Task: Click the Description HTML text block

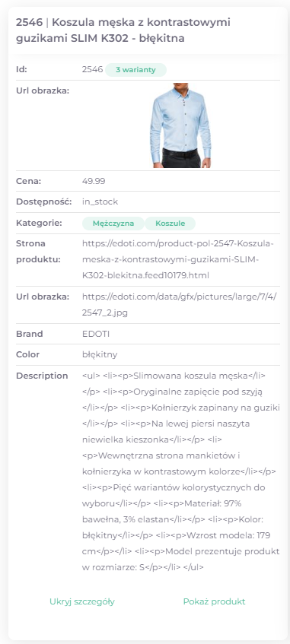Action: click(181, 471)
